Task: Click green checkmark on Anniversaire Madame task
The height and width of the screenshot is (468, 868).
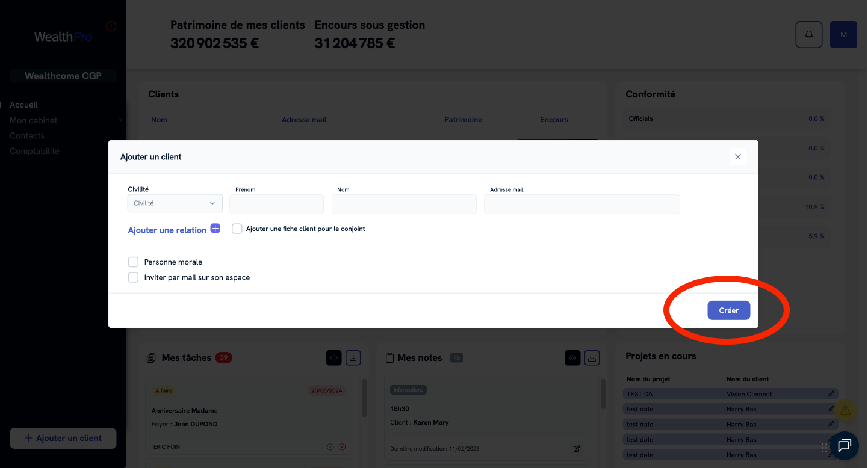Action: click(330, 447)
